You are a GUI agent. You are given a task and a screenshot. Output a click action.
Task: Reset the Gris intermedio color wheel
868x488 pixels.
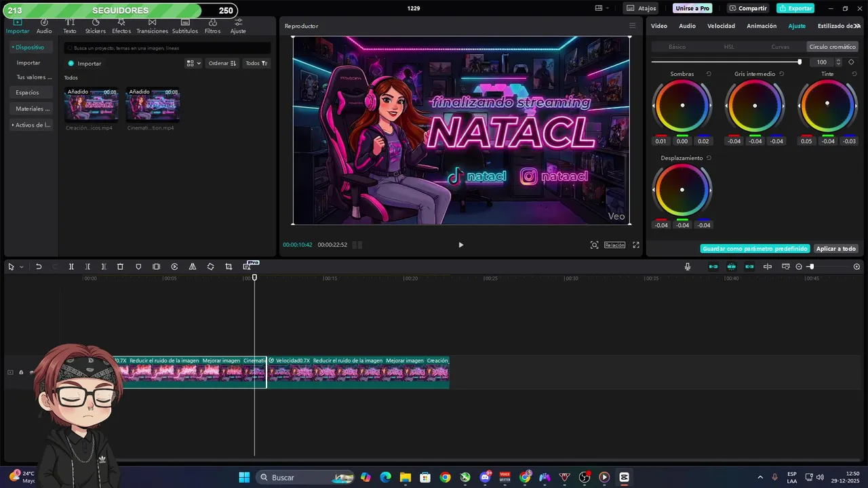pos(781,74)
